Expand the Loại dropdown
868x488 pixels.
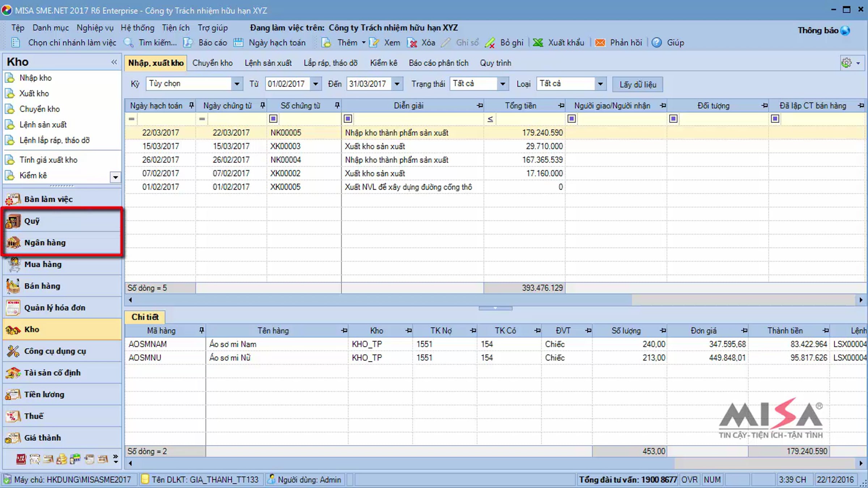[600, 84]
